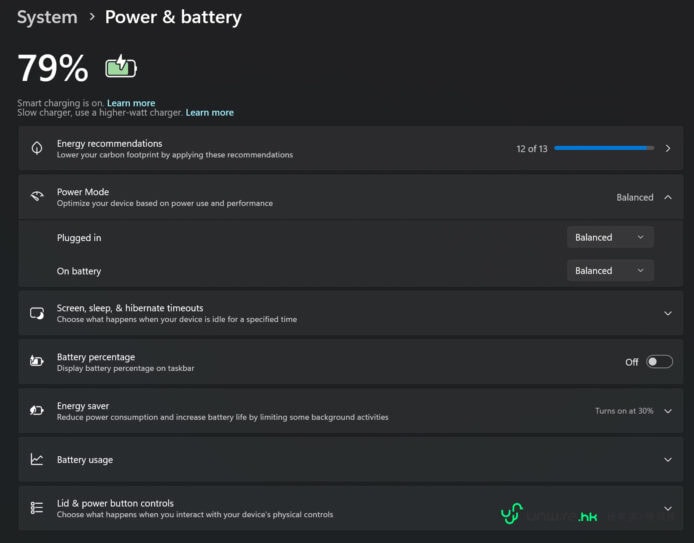Open Learn more link for slow charger
694x543 pixels.
tap(210, 112)
